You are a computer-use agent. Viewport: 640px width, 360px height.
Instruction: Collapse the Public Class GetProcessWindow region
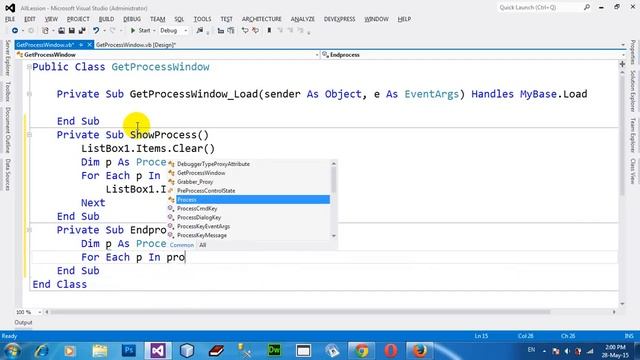pos(29,67)
